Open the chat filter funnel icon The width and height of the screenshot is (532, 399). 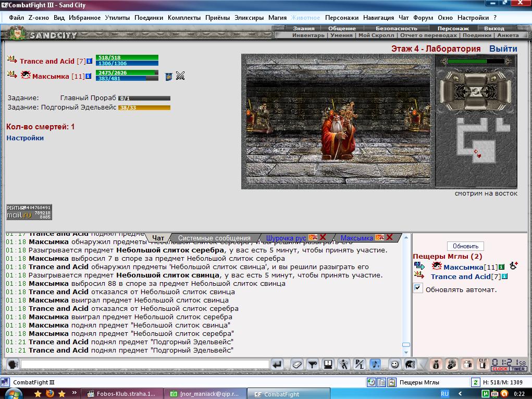click(313, 365)
